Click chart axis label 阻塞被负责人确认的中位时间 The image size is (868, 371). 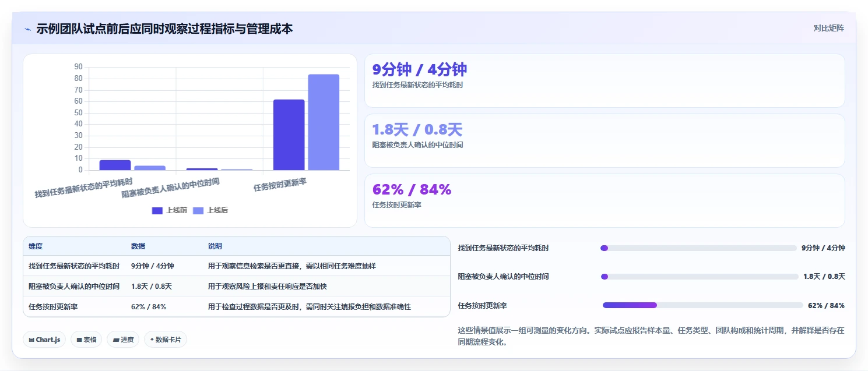(x=170, y=188)
